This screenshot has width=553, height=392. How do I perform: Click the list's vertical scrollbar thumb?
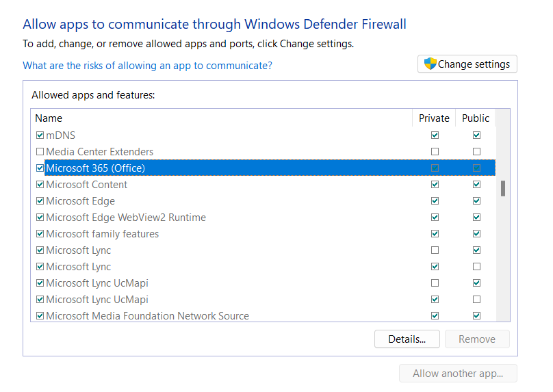(x=503, y=189)
